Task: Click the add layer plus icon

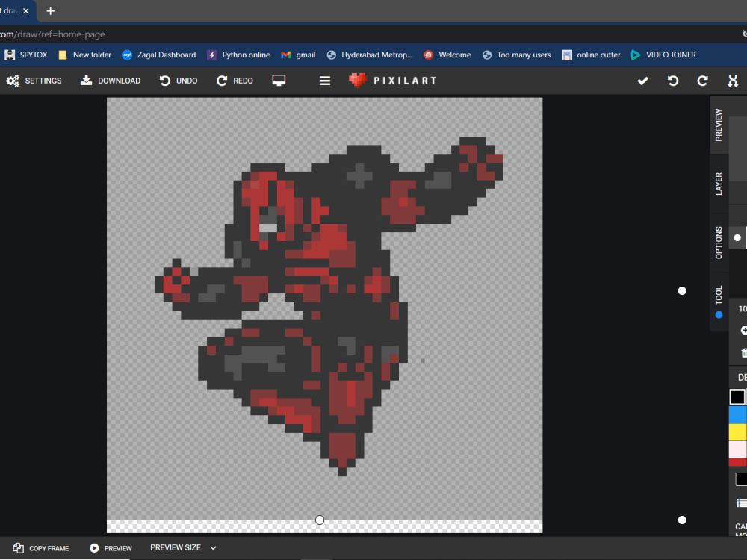Action: [744, 330]
